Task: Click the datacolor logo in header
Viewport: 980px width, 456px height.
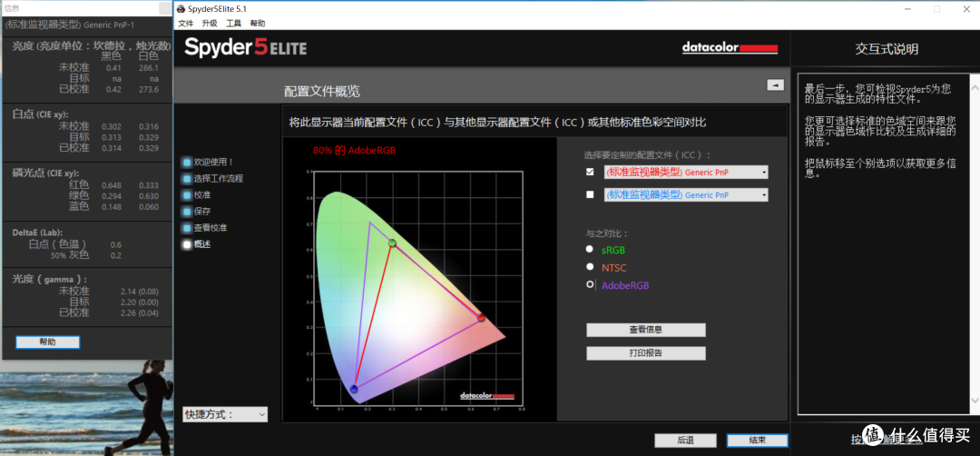Action: click(x=730, y=48)
